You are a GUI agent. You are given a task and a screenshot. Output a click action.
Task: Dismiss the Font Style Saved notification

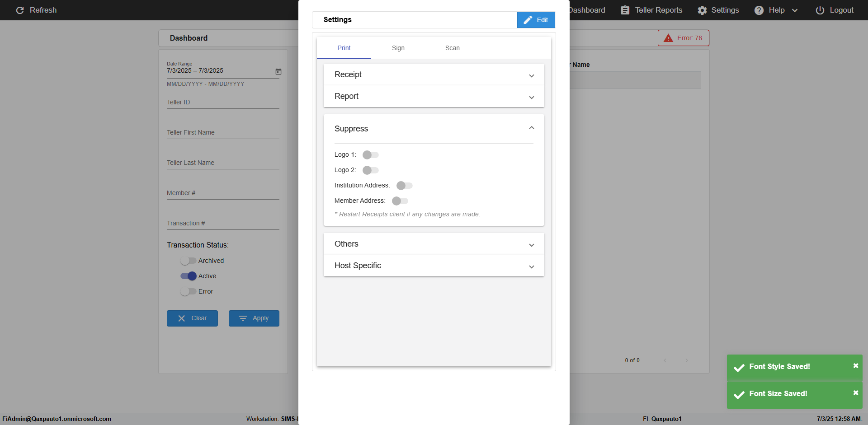[855, 366]
